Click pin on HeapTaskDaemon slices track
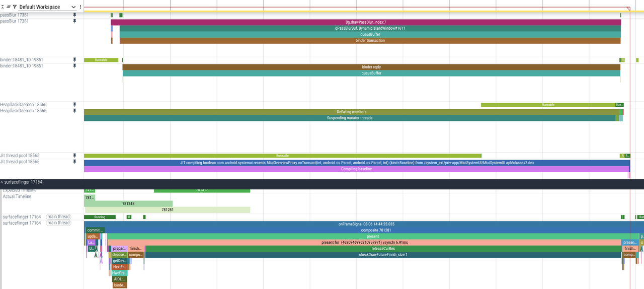The height and width of the screenshot is (289, 644). (74, 111)
